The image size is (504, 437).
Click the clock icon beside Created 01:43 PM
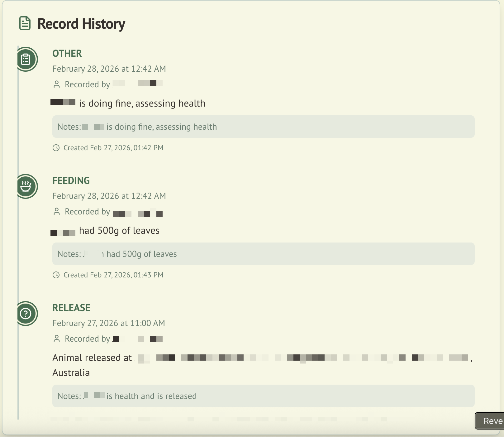click(x=56, y=275)
